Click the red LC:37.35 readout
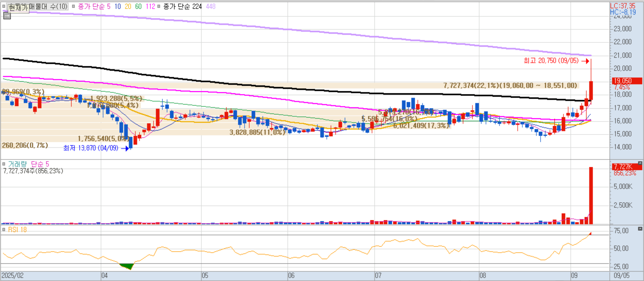 (623, 6)
